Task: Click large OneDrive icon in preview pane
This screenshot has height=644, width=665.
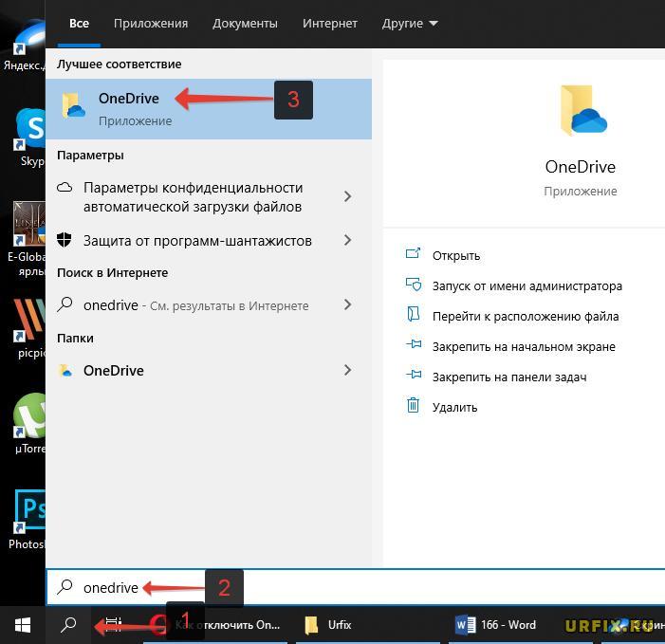Action: coord(583,111)
